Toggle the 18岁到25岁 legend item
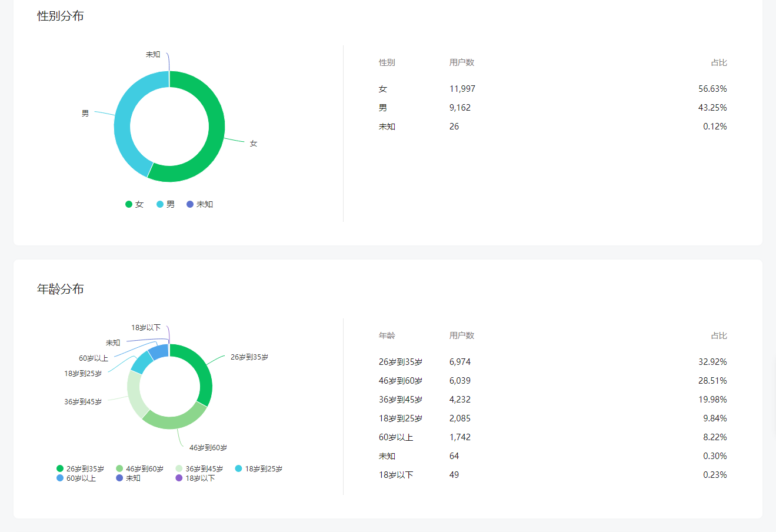Image resolution: width=776 pixels, height=532 pixels. (x=259, y=469)
